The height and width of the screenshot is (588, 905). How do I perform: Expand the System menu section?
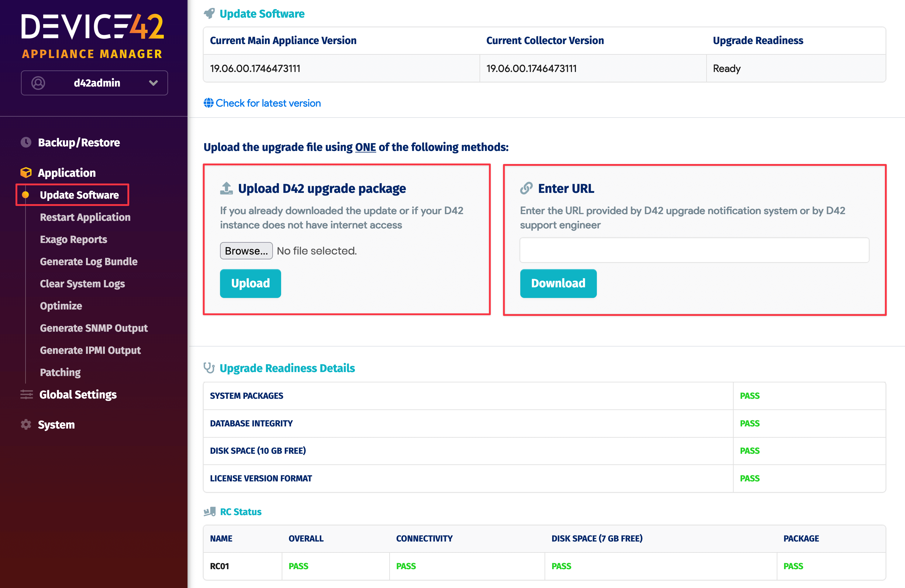(x=56, y=425)
